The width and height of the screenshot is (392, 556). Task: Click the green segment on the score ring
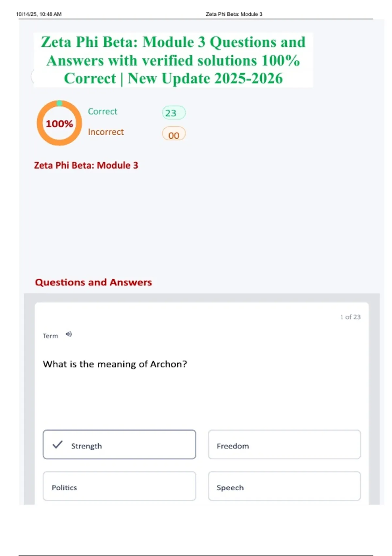[59, 103]
